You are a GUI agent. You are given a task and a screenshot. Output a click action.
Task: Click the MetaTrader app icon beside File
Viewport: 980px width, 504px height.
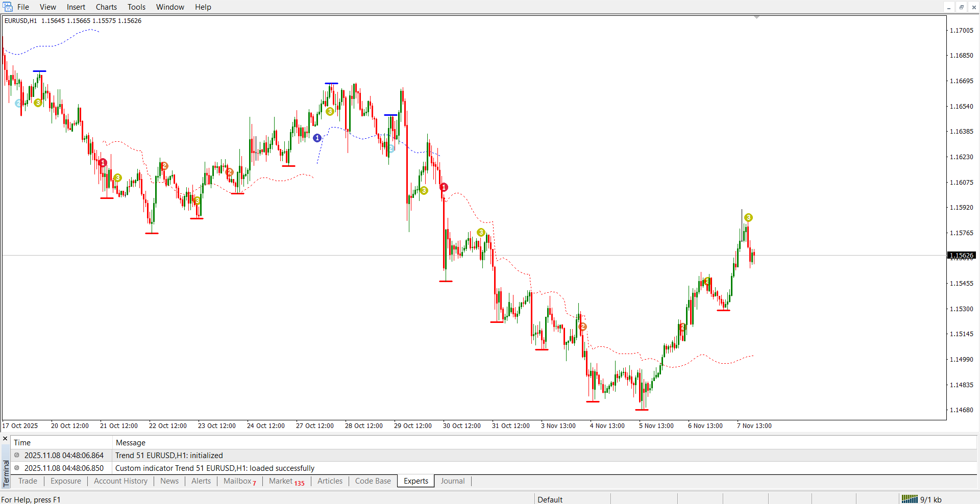(x=7, y=7)
